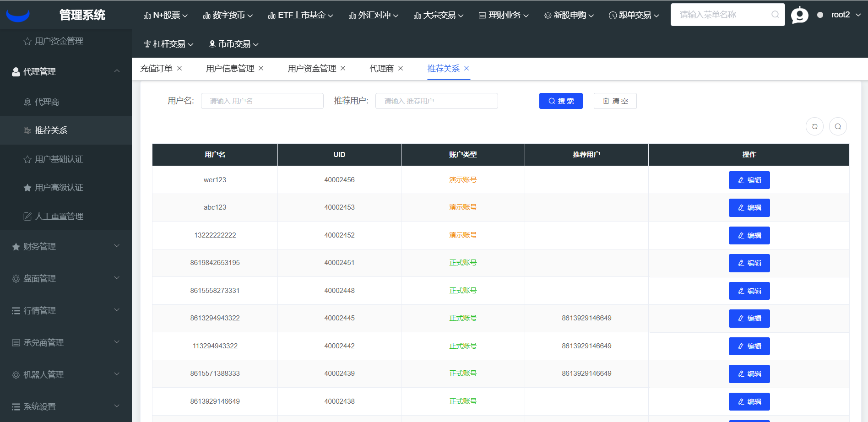Click the 账户类型 column header
Viewport: 868px width, 422px height.
point(463,155)
